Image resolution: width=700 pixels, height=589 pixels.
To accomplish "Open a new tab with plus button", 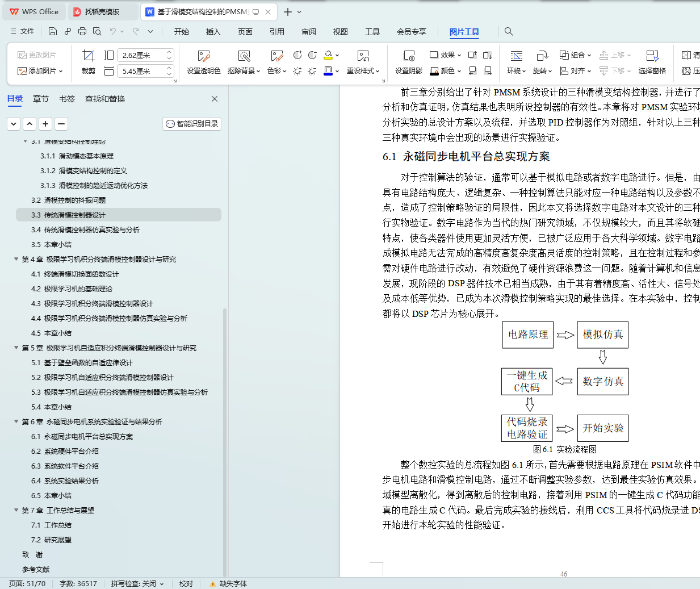I will 288,12.
